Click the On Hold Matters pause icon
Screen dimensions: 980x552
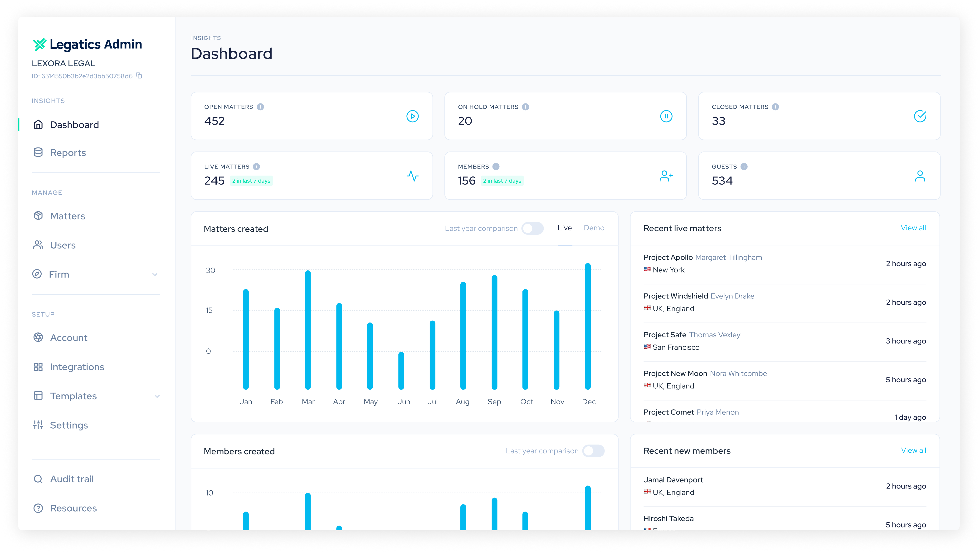666,116
